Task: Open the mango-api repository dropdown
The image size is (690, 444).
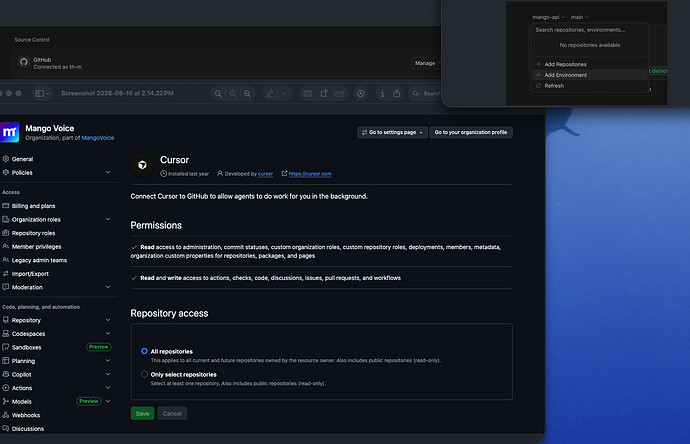Action: click(x=548, y=17)
